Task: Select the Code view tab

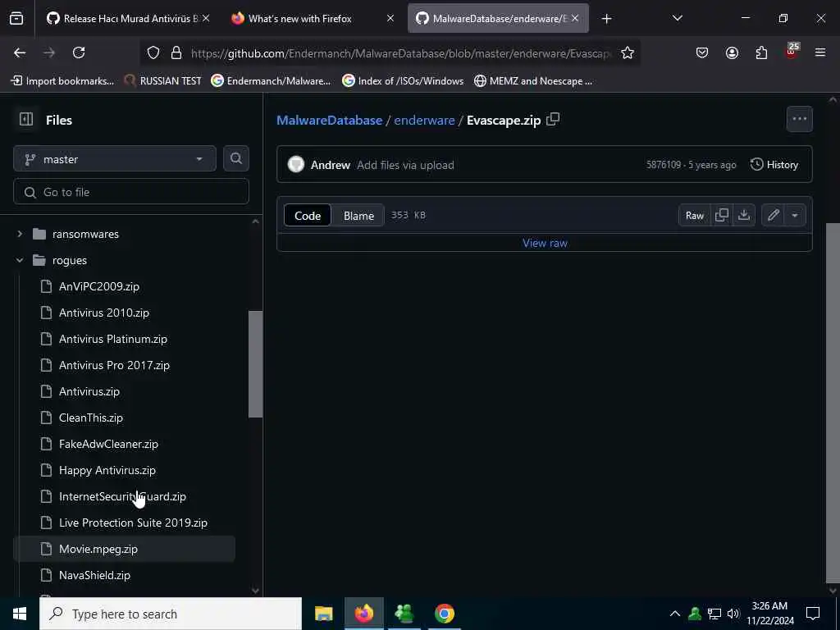Action: click(308, 216)
